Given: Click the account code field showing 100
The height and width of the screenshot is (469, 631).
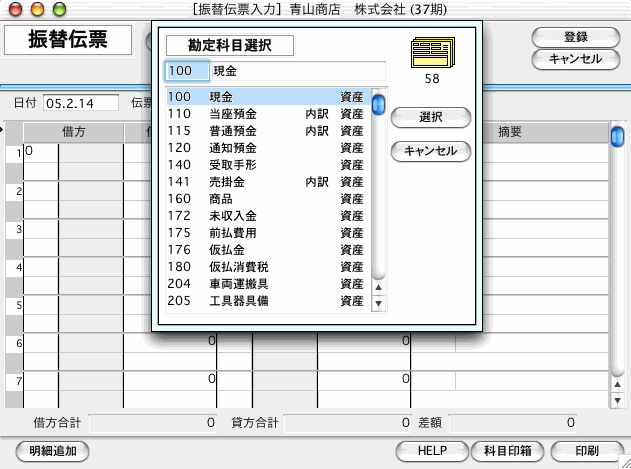Looking at the screenshot, I should pyautogui.click(x=186, y=72).
